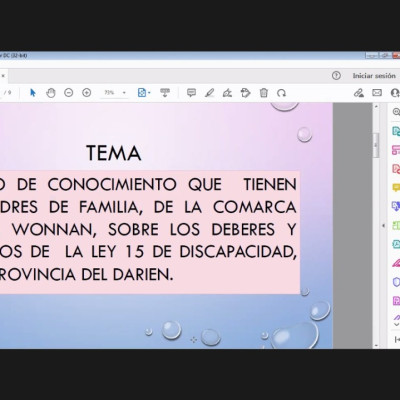Activate the hand pan tool
The image size is (400, 400).
tap(51, 93)
